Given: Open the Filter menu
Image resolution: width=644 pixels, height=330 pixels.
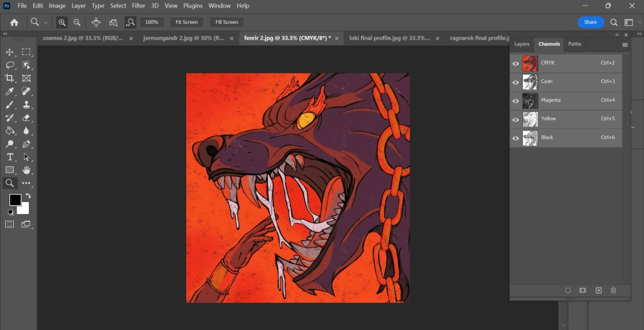Looking at the screenshot, I should click(138, 6).
